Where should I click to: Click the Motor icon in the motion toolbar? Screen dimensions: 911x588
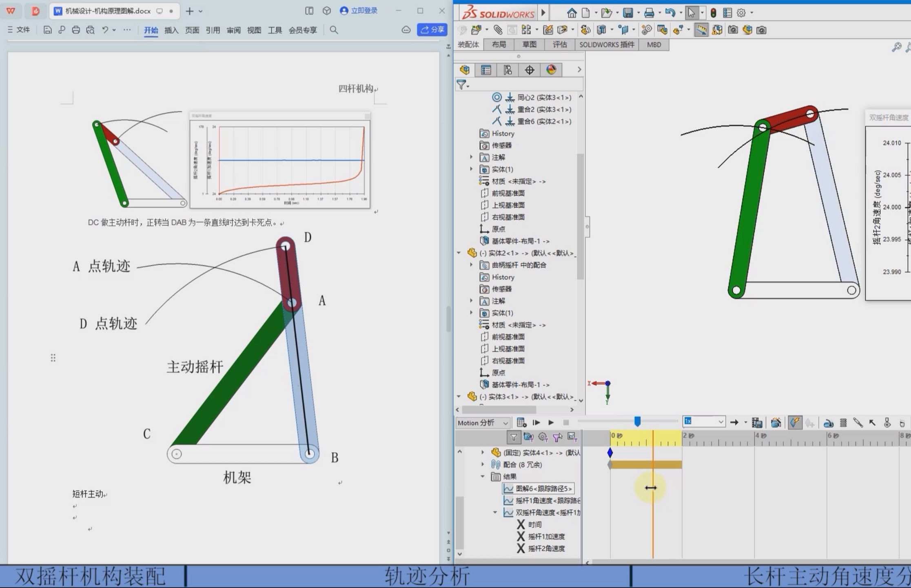point(828,423)
